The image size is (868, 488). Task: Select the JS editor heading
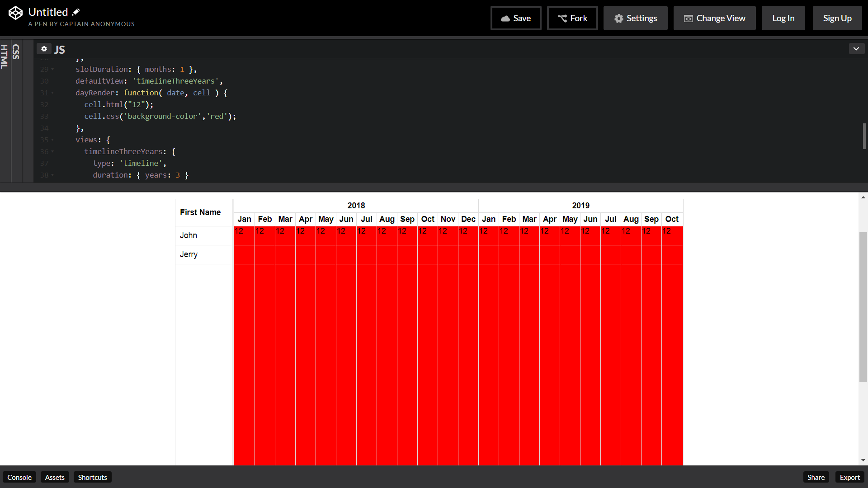60,50
